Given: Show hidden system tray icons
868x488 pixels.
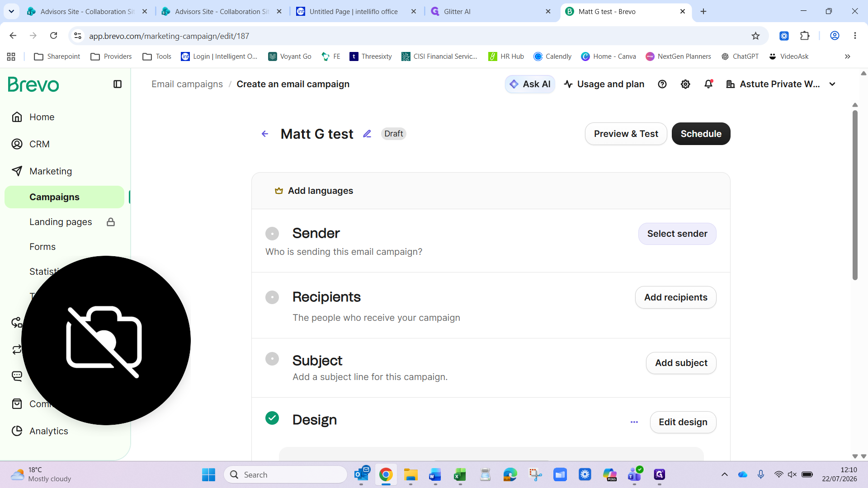Looking at the screenshot, I should pyautogui.click(x=724, y=474).
